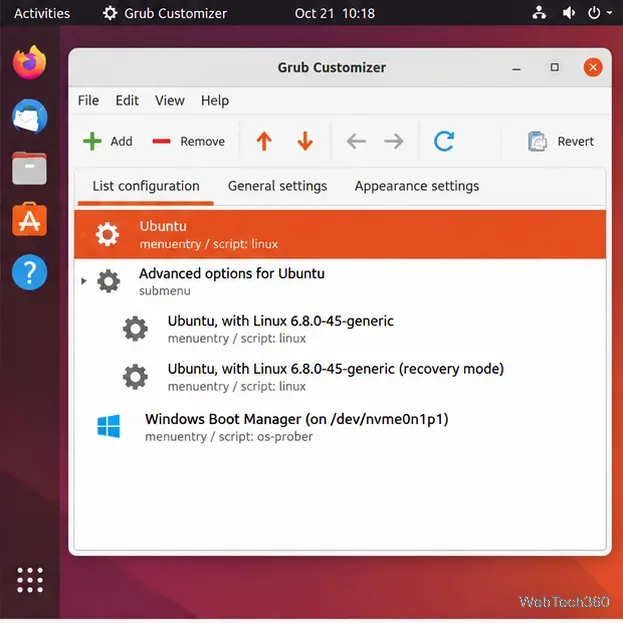Click the Remove label in toolbar
This screenshot has width=623, height=623.
[203, 141]
